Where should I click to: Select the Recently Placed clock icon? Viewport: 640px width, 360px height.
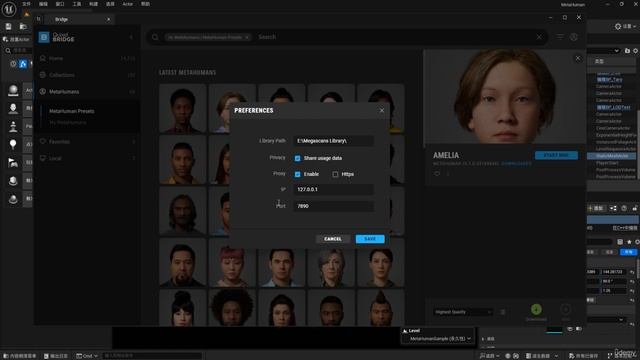tap(13, 64)
